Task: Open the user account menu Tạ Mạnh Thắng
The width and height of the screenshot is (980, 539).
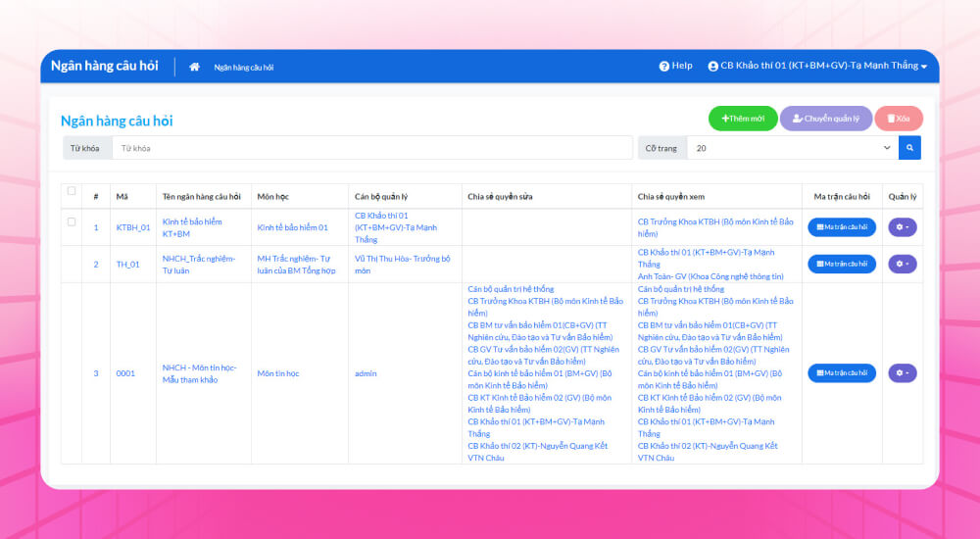Action: pos(817,66)
